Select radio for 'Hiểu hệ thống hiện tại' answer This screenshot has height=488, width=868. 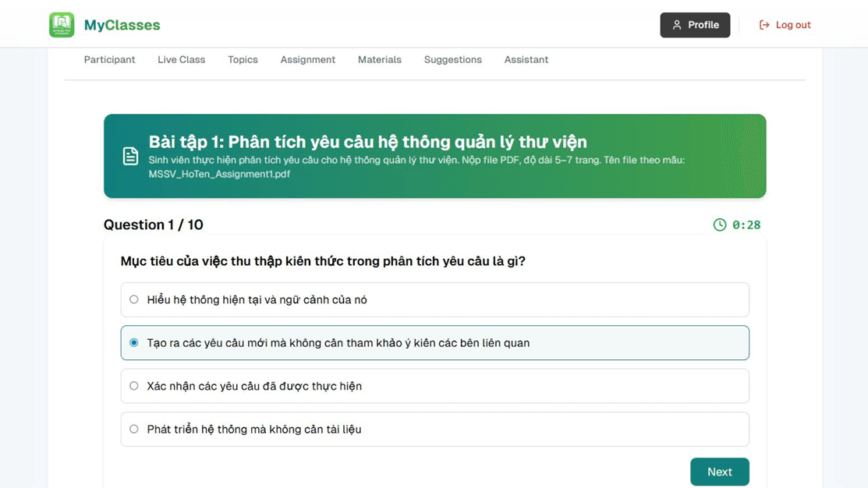coord(134,299)
